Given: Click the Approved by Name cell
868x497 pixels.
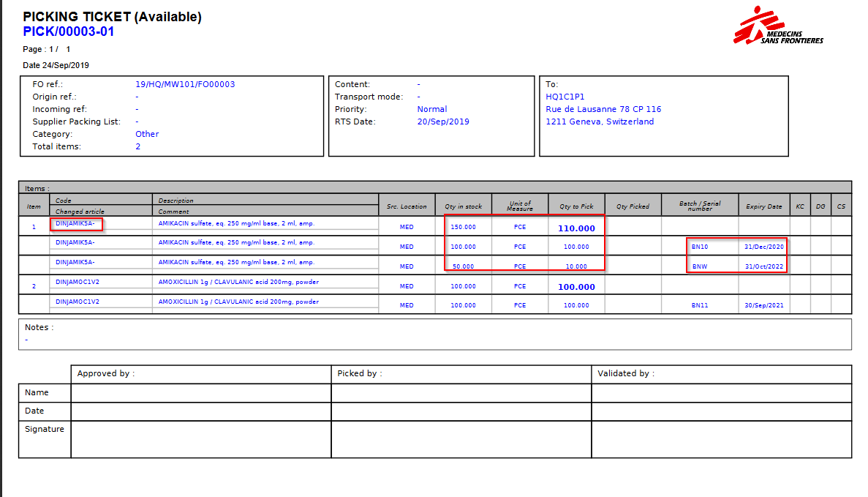Looking at the screenshot, I should [200, 393].
